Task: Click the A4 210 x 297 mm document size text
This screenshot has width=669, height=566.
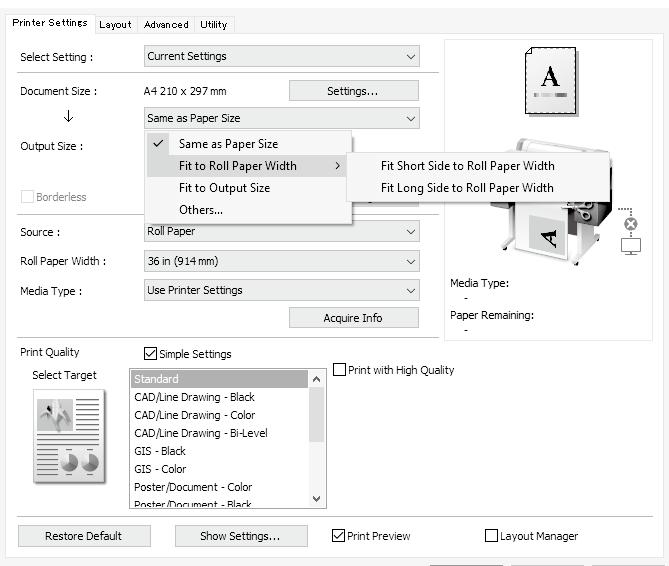Action: pyautogui.click(x=185, y=91)
